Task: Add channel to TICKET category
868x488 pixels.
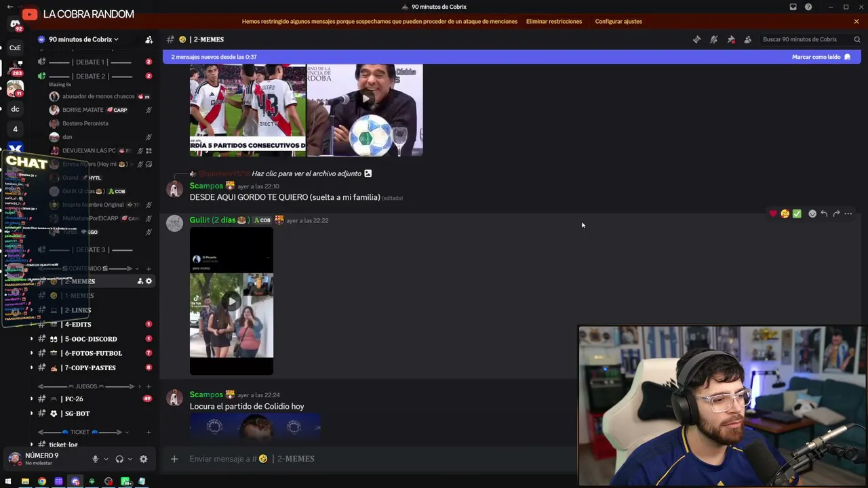Action: 149,432
